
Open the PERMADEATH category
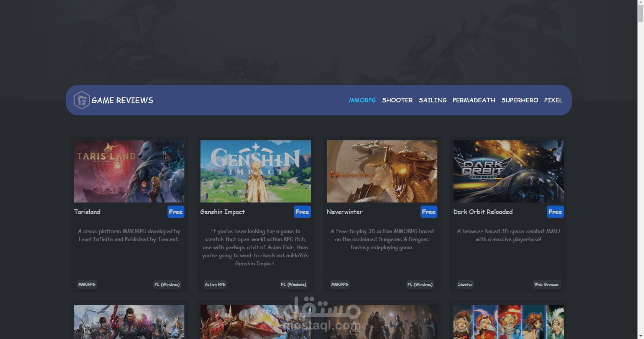click(x=474, y=100)
